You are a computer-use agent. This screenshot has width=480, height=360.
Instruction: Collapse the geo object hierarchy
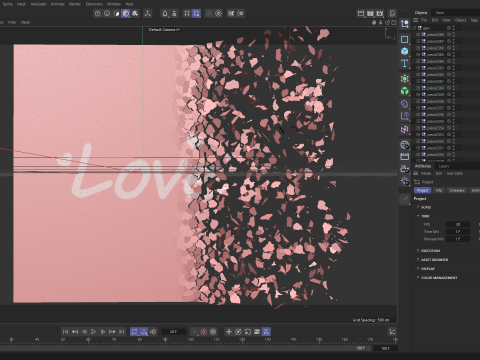tap(414, 28)
